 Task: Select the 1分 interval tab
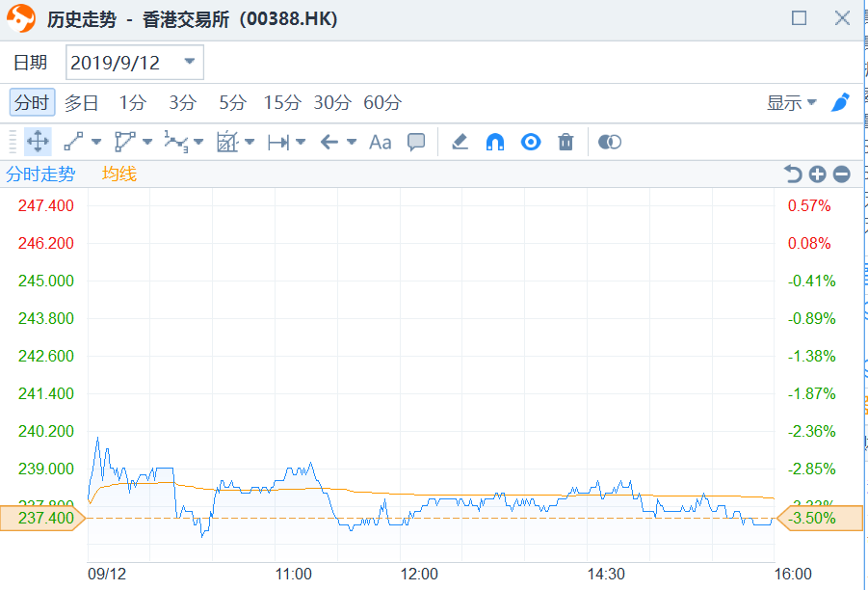[133, 102]
